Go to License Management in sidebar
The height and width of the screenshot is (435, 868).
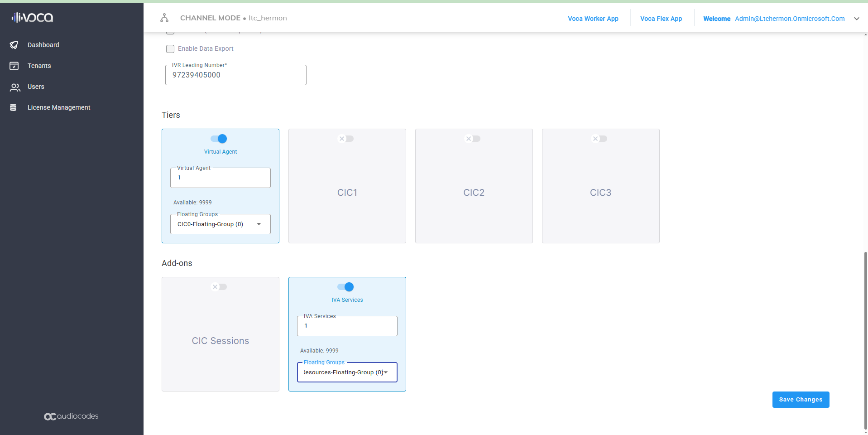click(59, 107)
